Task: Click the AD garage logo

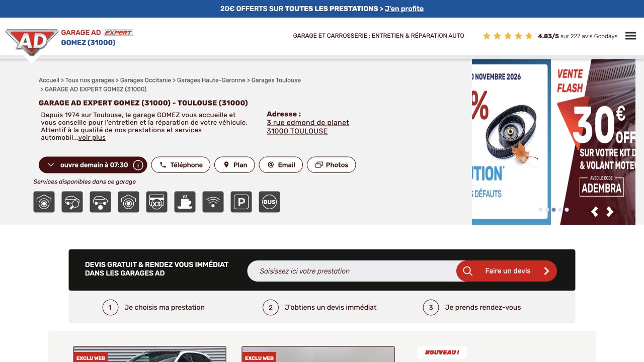Action: tap(32, 42)
